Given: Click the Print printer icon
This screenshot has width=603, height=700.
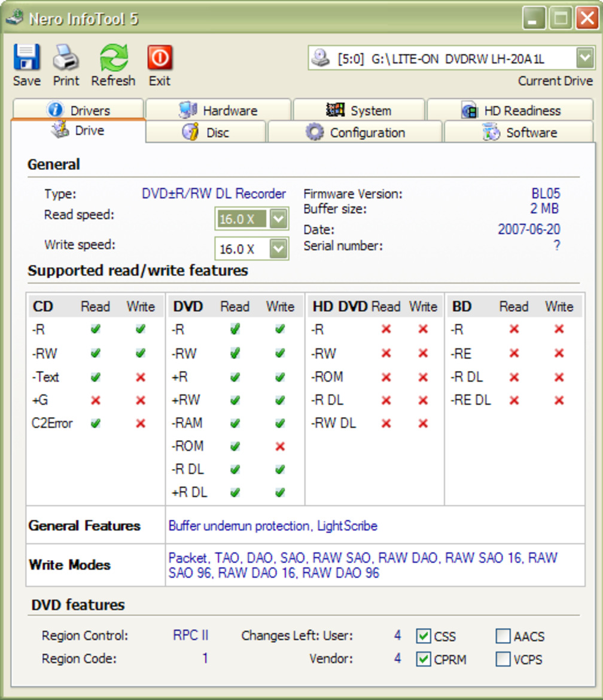Looking at the screenshot, I should (66, 57).
